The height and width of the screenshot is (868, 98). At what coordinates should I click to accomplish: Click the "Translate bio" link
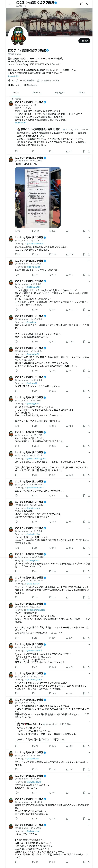14,76
